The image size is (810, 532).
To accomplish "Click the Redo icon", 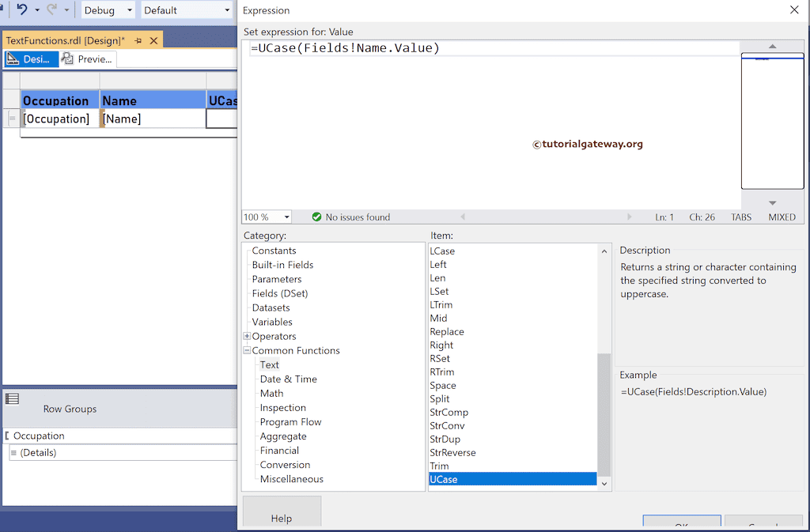I will [52, 9].
